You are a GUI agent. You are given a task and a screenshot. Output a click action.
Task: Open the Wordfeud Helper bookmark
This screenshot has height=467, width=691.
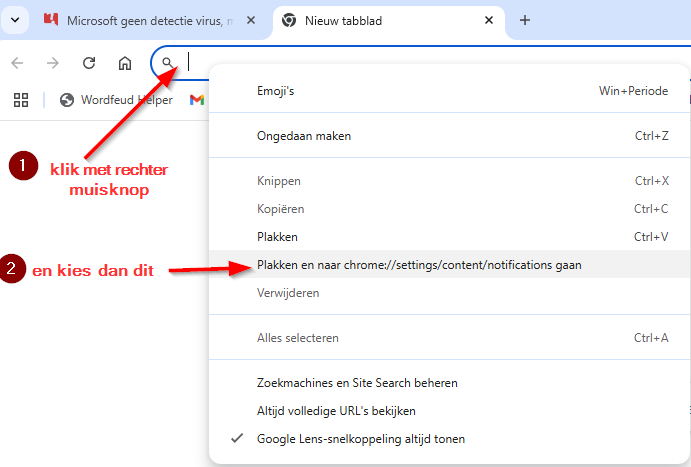[x=117, y=99]
